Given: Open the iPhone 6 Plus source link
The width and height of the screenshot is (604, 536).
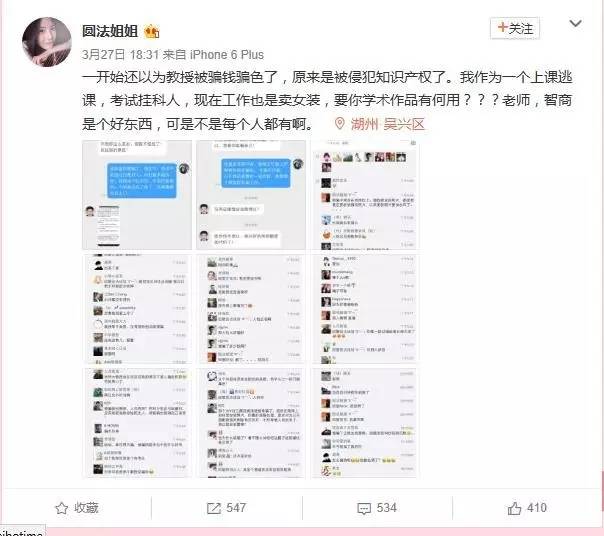Looking at the screenshot, I should [x=227, y=55].
